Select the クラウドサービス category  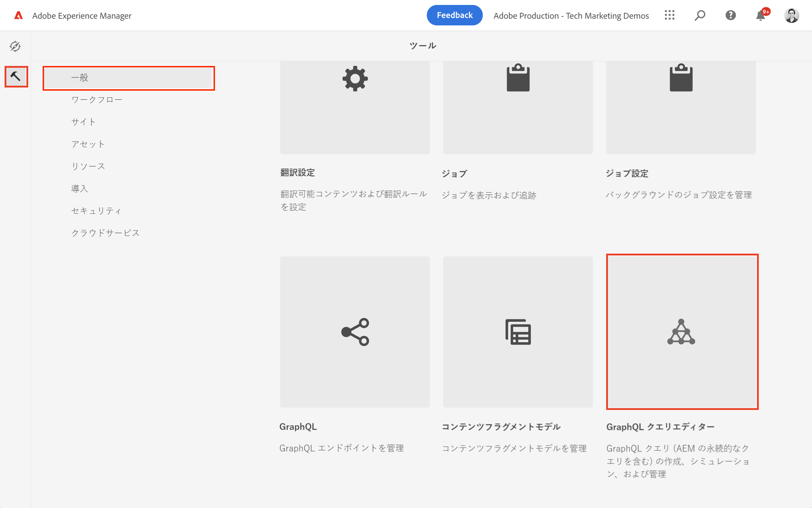(105, 233)
